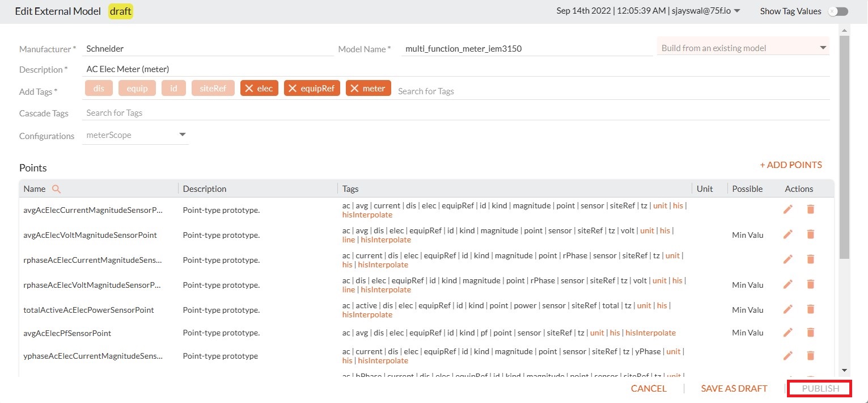Image resolution: width=868 pixels, height=403 pixels.
Task: Click the draft status badge
Action: coord(121,11)
